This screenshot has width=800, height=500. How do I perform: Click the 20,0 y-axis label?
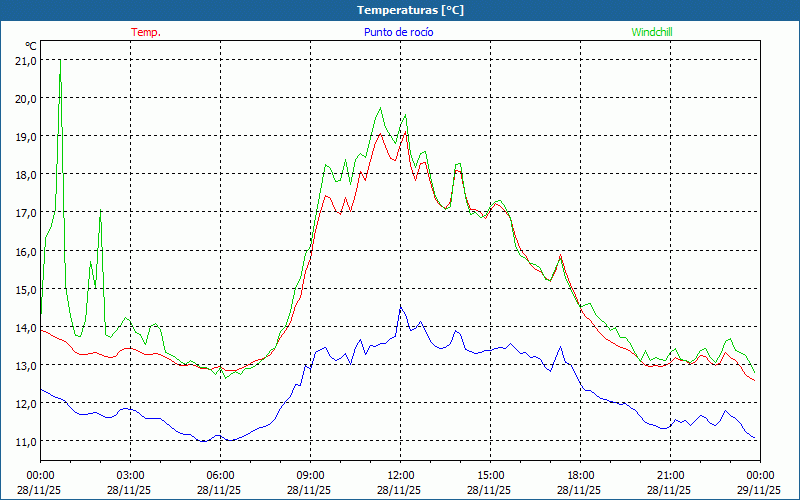click(x=26, y=98)
